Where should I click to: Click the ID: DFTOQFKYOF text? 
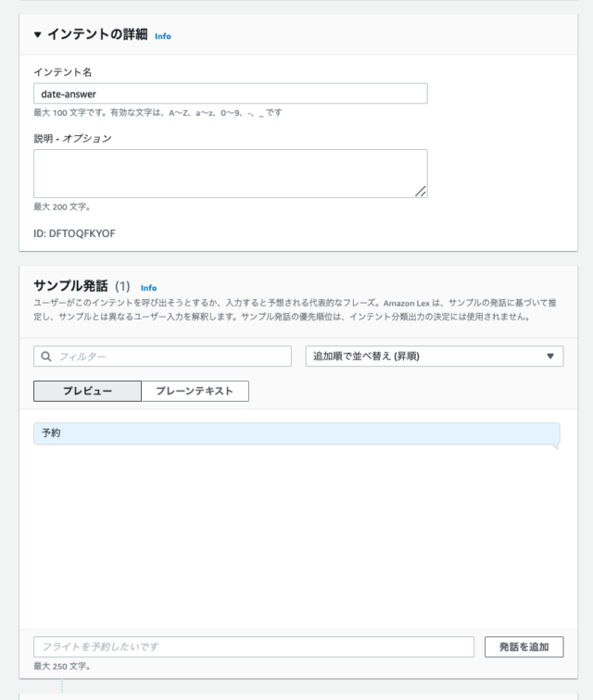74,233
